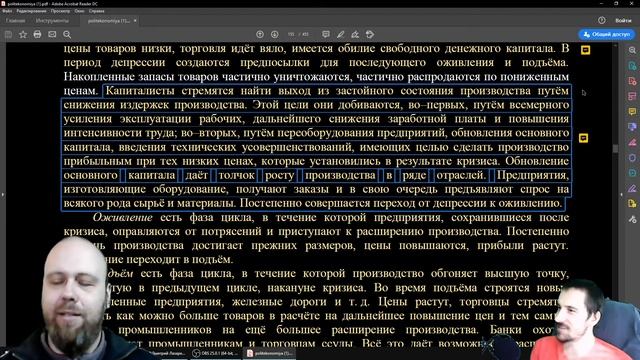Open the Файл menu
This screenshot has width=640, height=360.
click(7, 11)
